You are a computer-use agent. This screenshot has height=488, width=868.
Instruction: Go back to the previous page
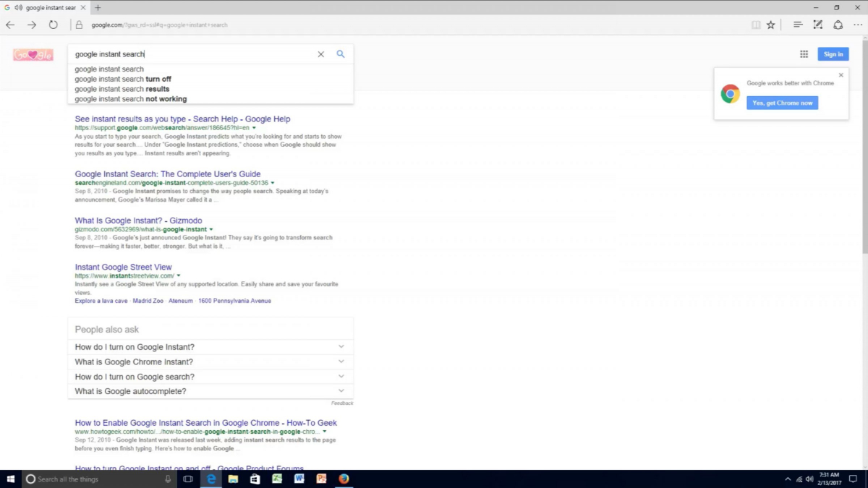point(10,25)
